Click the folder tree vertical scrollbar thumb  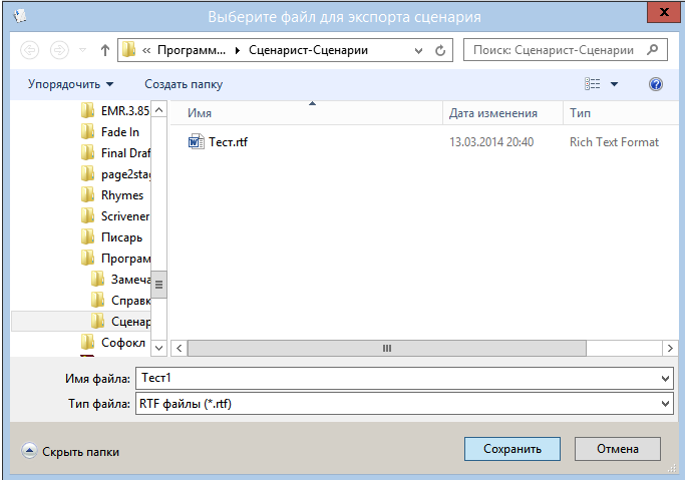pyautogui.click(x=159, y=284)
